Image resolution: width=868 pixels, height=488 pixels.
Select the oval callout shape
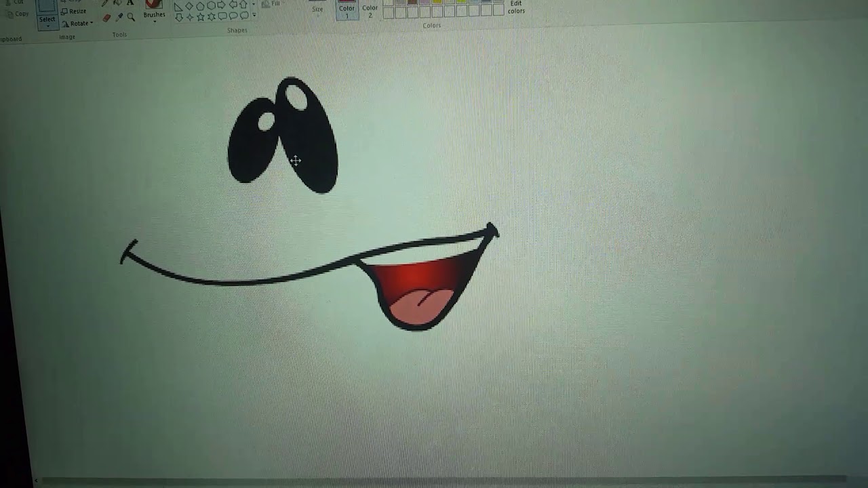(233, 16)
